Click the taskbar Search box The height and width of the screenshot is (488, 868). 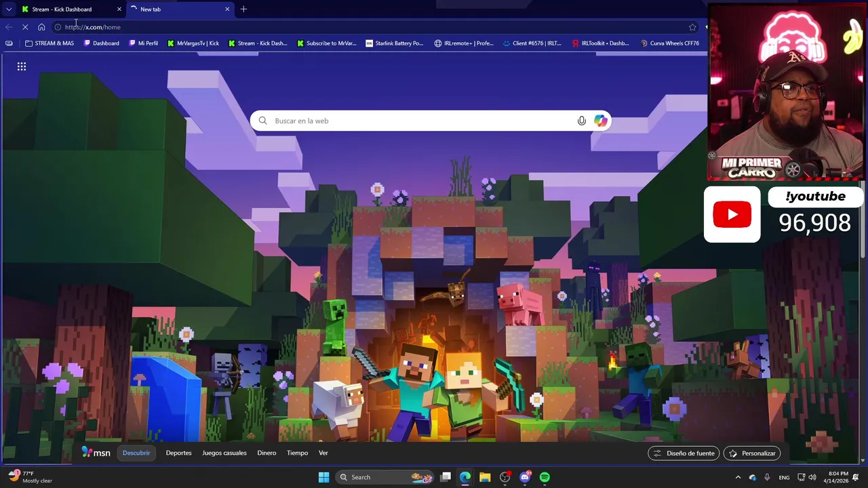click(x=383, y=477)
